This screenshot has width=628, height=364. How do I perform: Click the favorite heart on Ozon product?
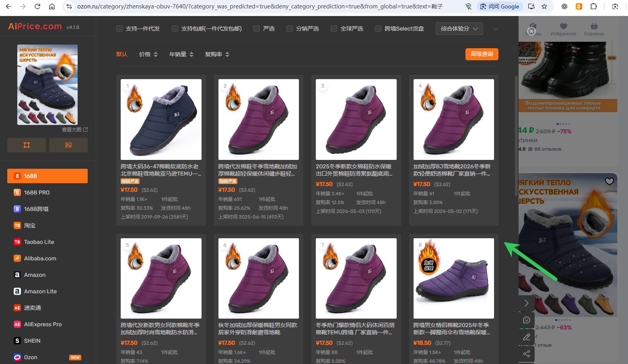click(609, 181)
